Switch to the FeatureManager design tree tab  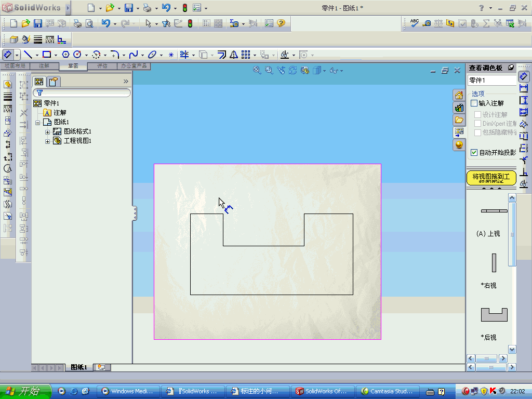39,82
